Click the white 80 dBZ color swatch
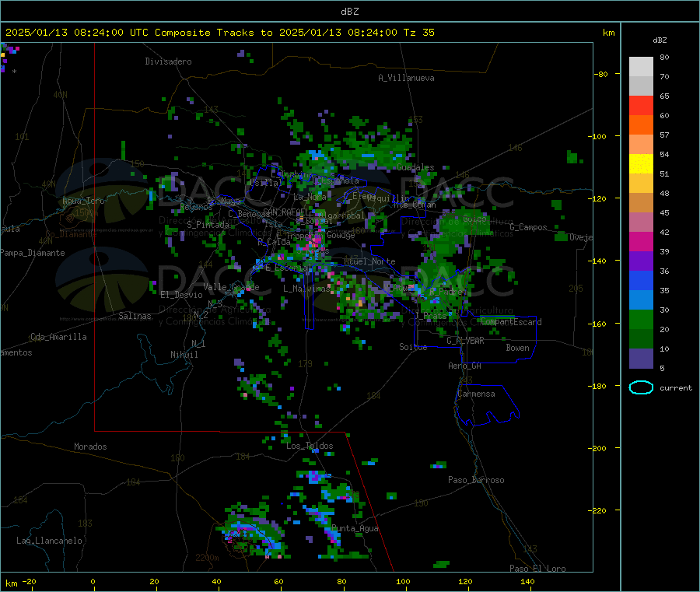 point(641,67)
